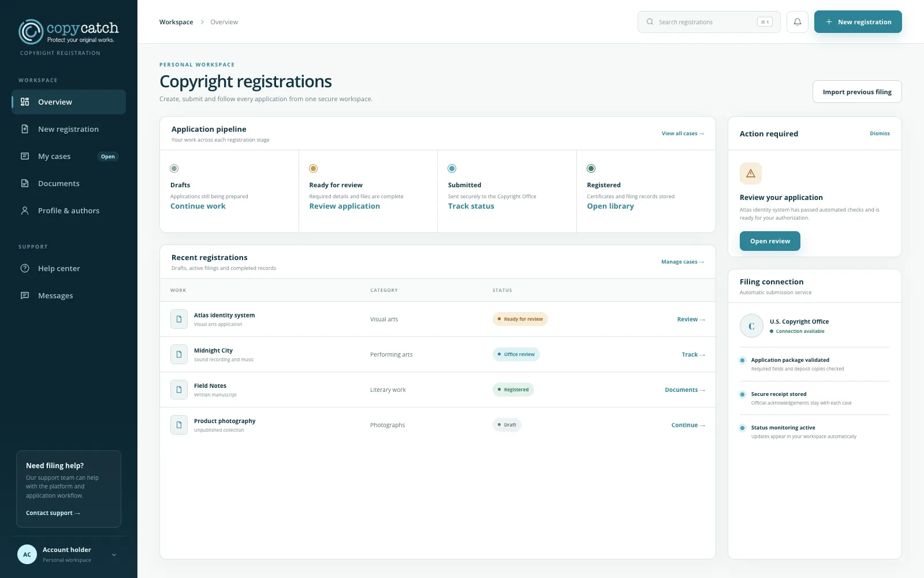Click the Open review button
This screenshot has height=578, width=924.
[770, 241]
